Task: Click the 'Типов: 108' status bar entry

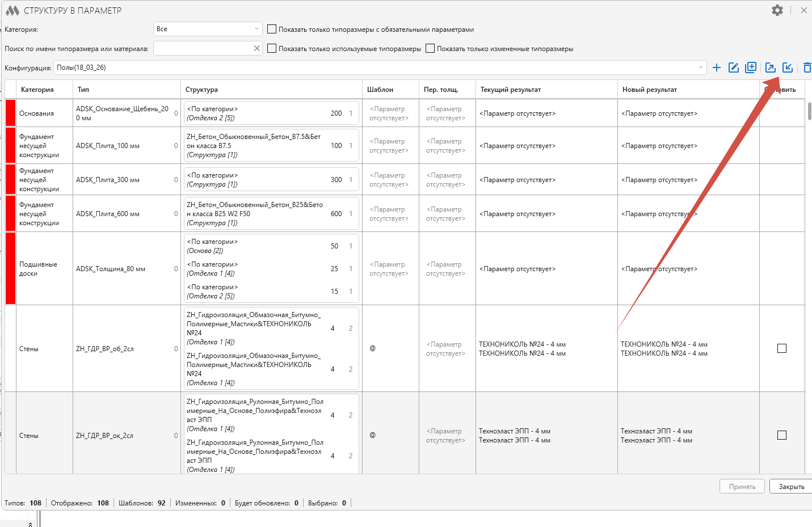Action: [x=23, y=503]
